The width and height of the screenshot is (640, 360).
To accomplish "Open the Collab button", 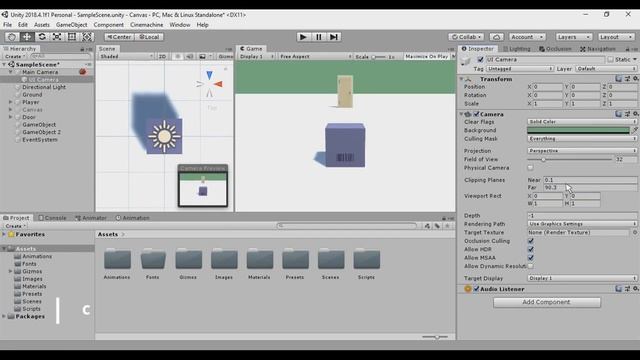I will click(x=466, y=37).
